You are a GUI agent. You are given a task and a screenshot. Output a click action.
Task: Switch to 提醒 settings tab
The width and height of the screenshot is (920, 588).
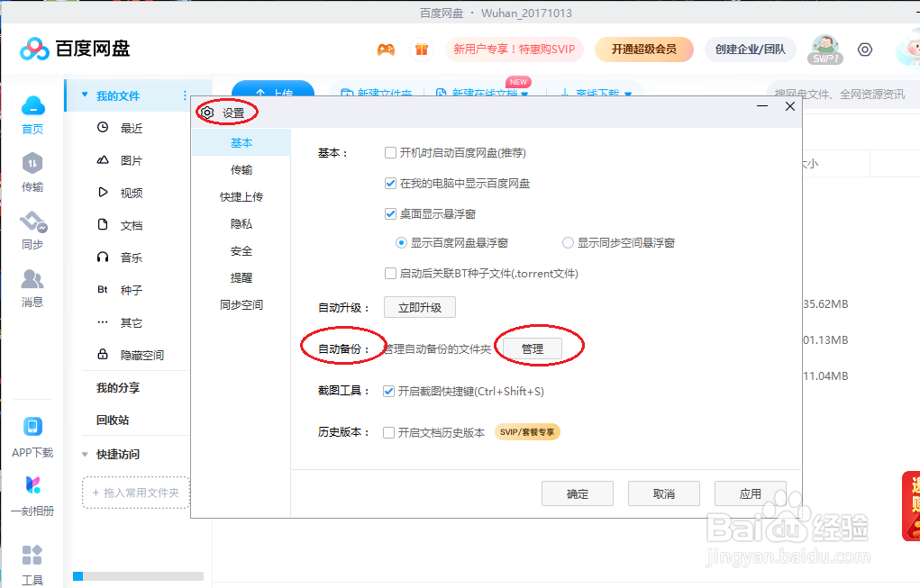[241, 278]
